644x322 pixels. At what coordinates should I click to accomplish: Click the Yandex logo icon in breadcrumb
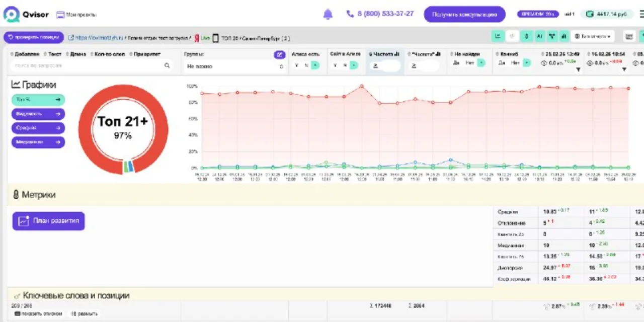[197, 38]
